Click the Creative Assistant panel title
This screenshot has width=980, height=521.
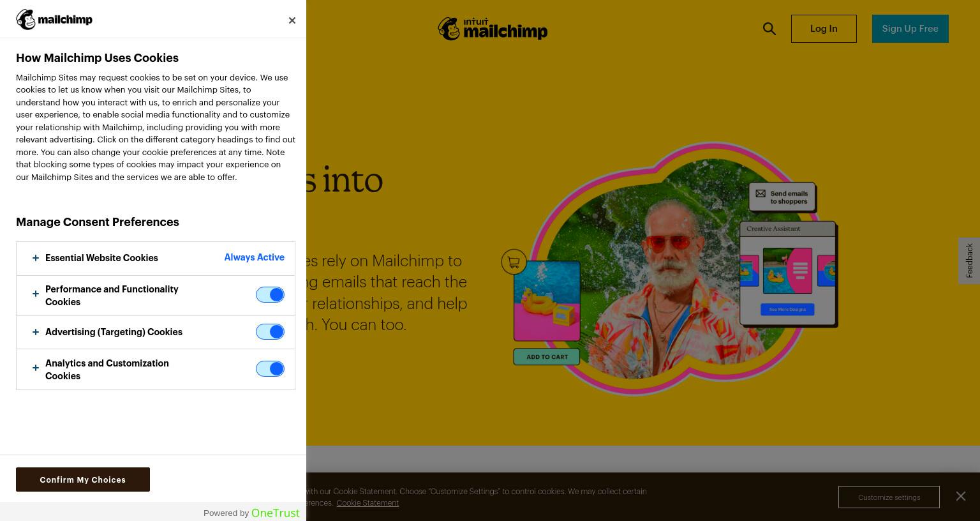[773, 229]
